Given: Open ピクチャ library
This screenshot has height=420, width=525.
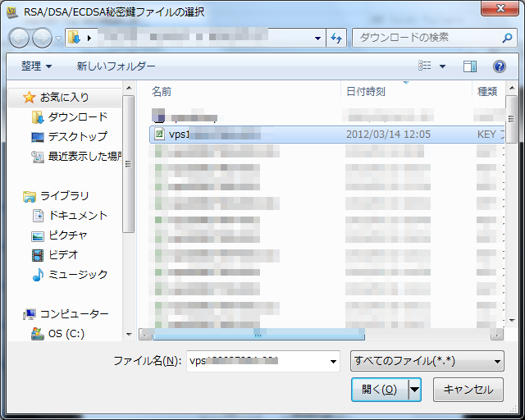Looking at the screenshot, I should pyautogui.click(x=67, y=235).
